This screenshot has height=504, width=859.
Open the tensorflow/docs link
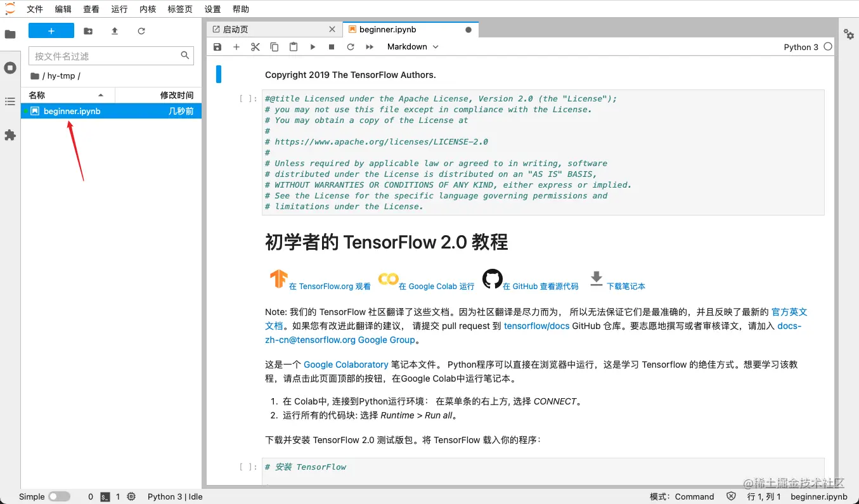536,326
